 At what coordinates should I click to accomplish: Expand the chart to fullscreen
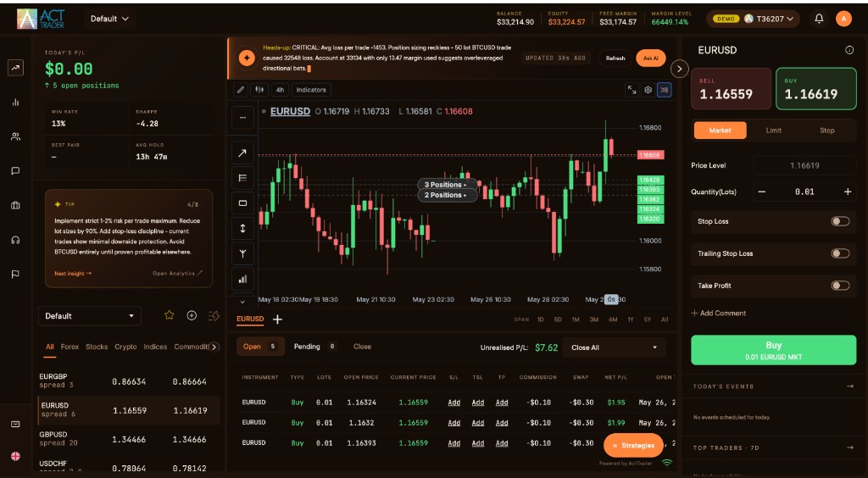(x=632, y=90)
